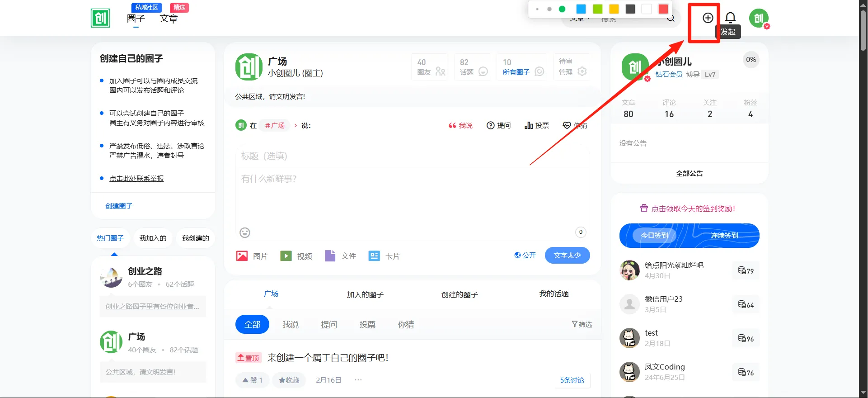Image resolution: width=868 pixels, height=398 pixels.
Task: Click the site logo in the header
Action: 100,18
